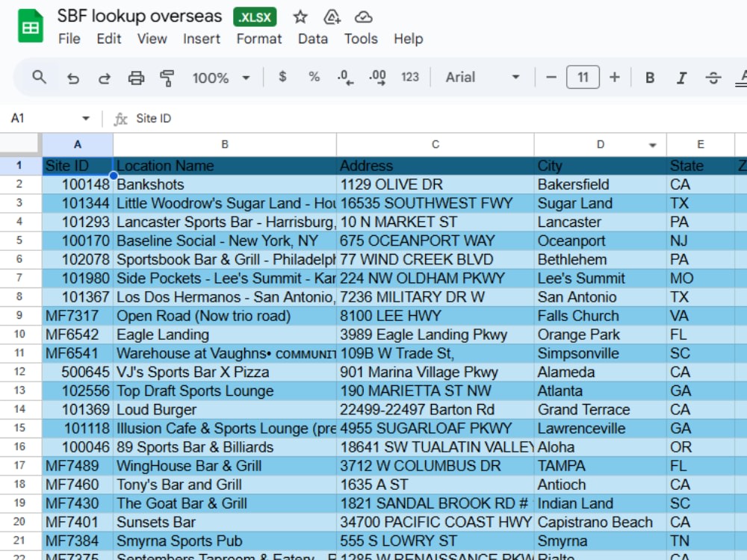Star the SBF lookup overseas document
The image size is (747, 560).
(300, 17)
